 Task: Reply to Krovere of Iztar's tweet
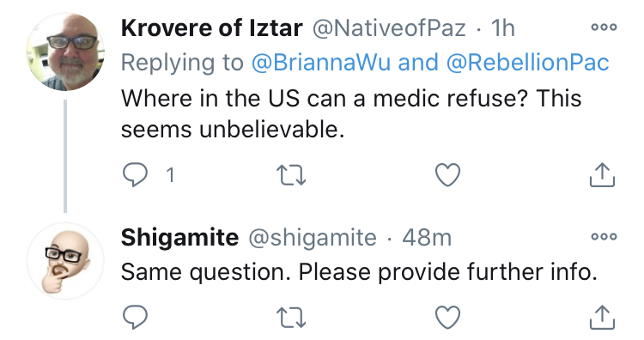point(135,175)
